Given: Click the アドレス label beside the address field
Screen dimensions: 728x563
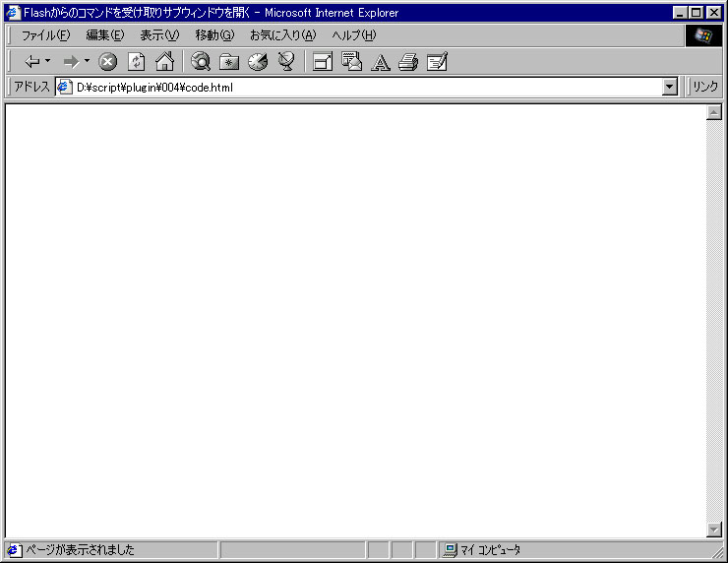Looking at the screenshot, I should (x=31, y=87).
